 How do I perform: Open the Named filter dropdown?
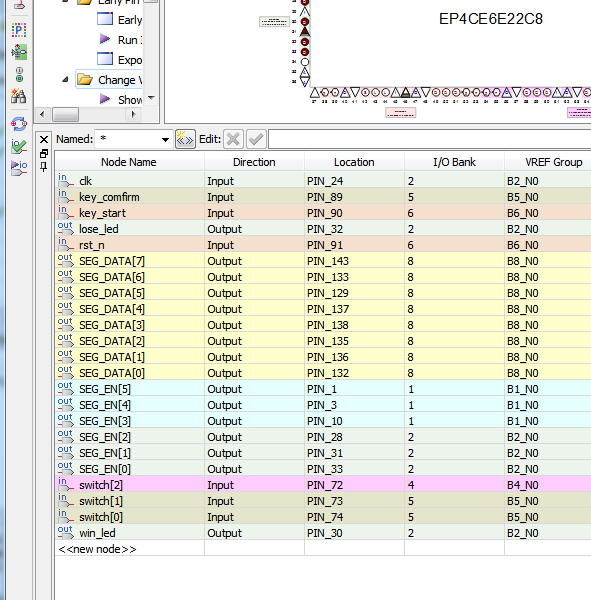click(x=165, y=140)
